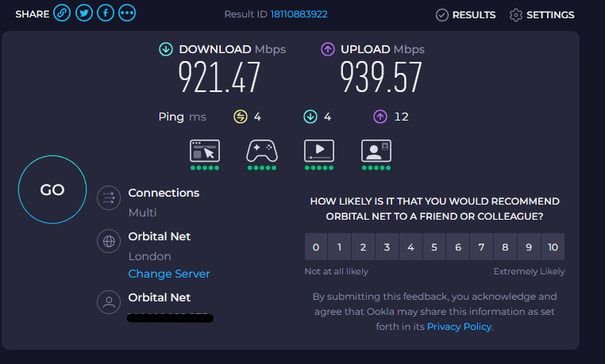Screen dimensions: 605x364
Task: Rate recommendation as 7
Action: (x=481, y=247)
